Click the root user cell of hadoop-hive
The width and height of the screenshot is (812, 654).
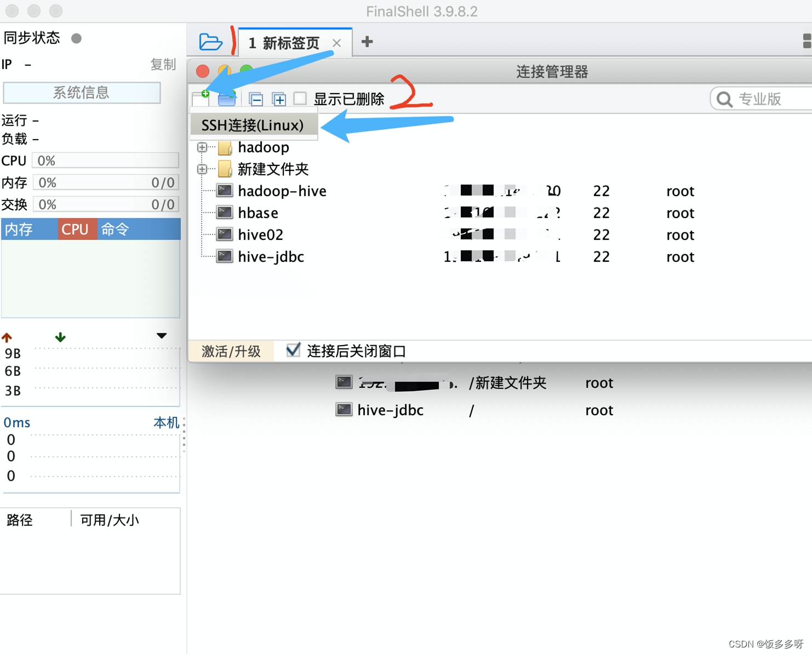pos(681,191)
